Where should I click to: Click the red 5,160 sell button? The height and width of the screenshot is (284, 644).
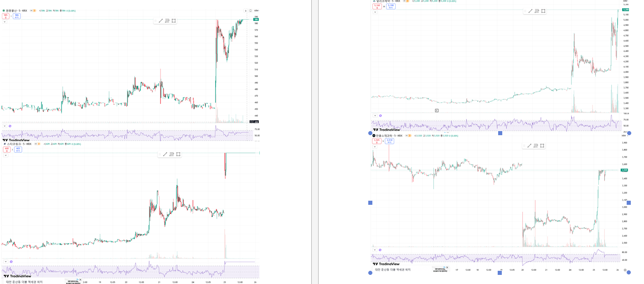377,6
